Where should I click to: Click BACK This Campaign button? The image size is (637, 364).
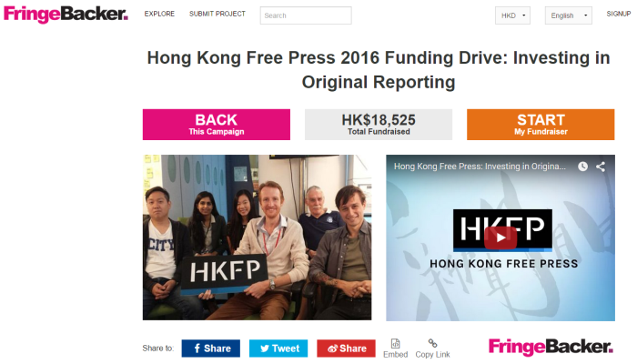pyautogui.click(x=217, y=125)
